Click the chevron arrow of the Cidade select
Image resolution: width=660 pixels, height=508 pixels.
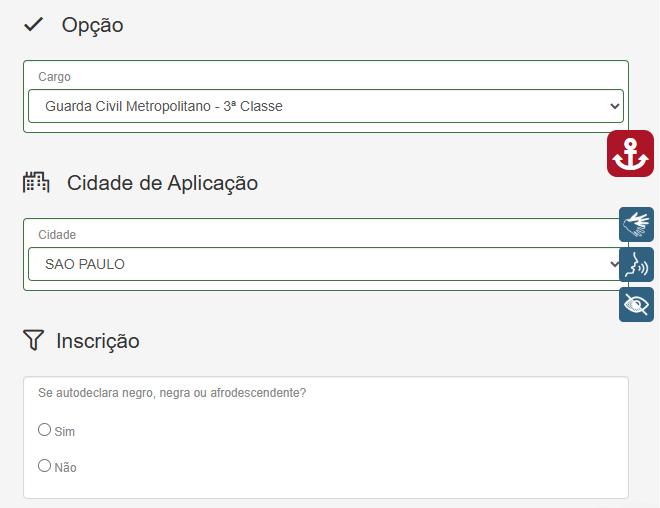pos(614,265)
